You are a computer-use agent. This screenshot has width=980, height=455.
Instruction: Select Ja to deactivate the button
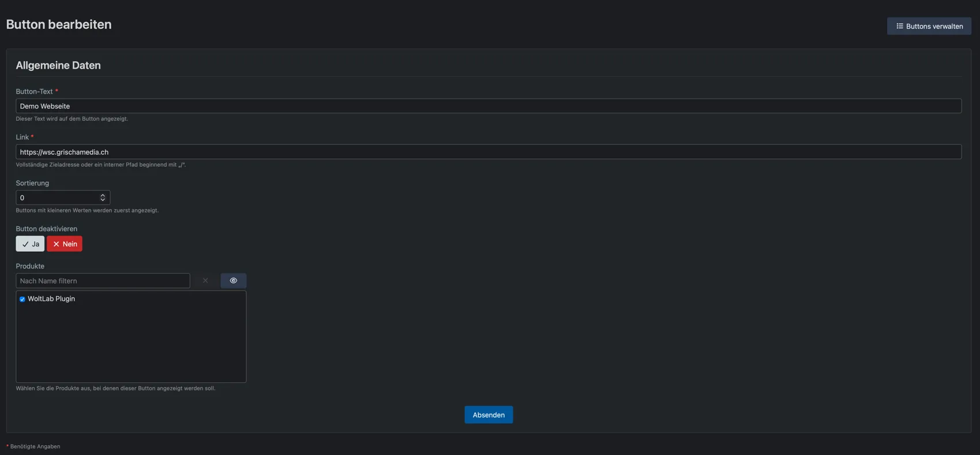[x=30, y=244]
